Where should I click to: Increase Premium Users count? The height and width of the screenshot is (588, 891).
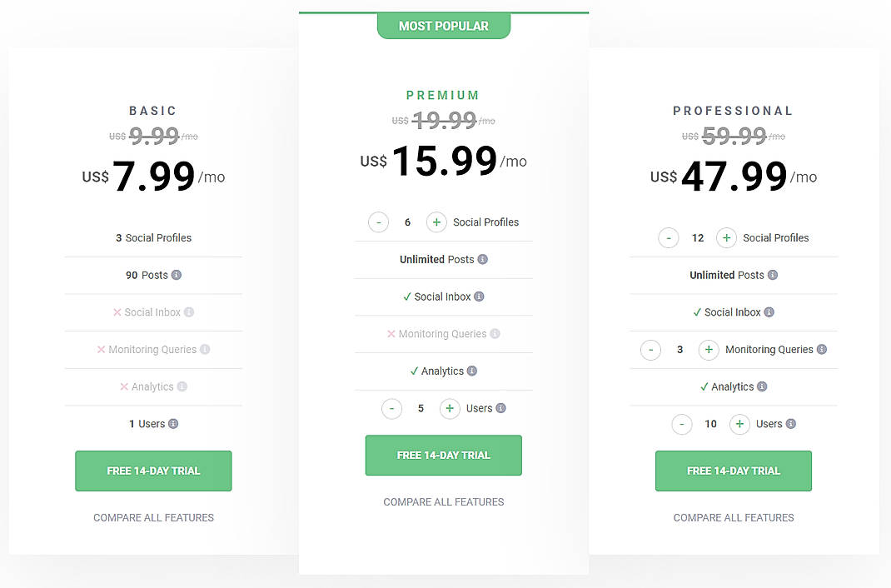450,409
